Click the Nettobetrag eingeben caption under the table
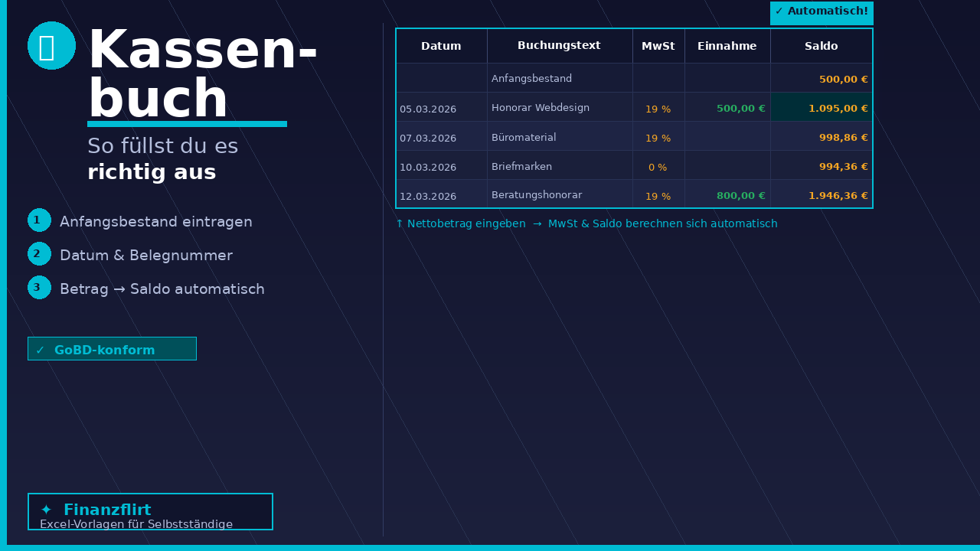This screenshot has width=980, height=551. click(x=586, y=224)
